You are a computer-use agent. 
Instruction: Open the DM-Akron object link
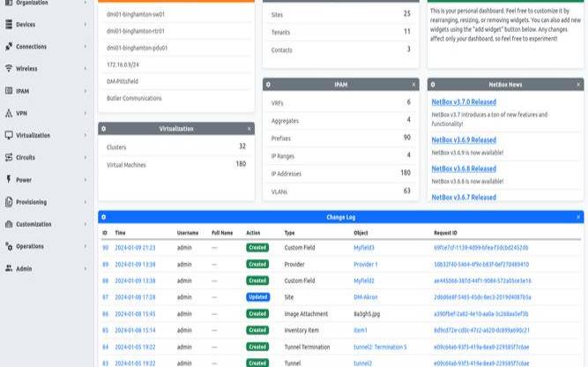[x=366, y=297]
